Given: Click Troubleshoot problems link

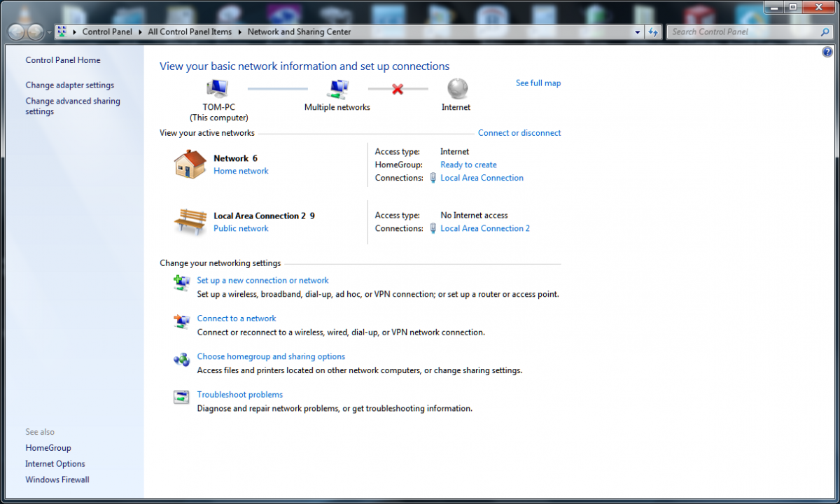Looking at the screenshot, I should click(240, 394).
